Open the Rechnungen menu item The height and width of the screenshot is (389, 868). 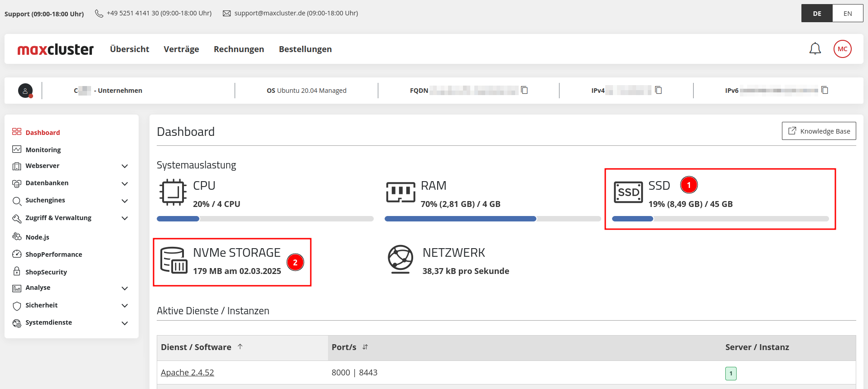pos(239,49)
